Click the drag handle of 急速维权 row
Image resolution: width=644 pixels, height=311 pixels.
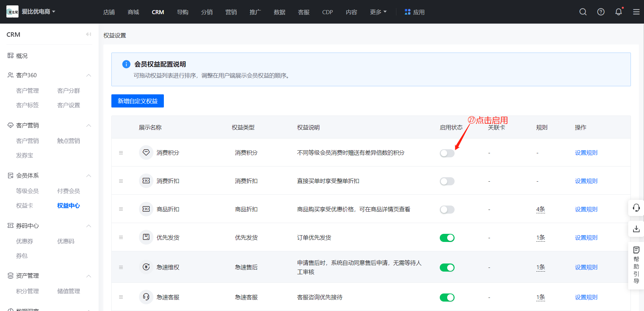(121, 267)
